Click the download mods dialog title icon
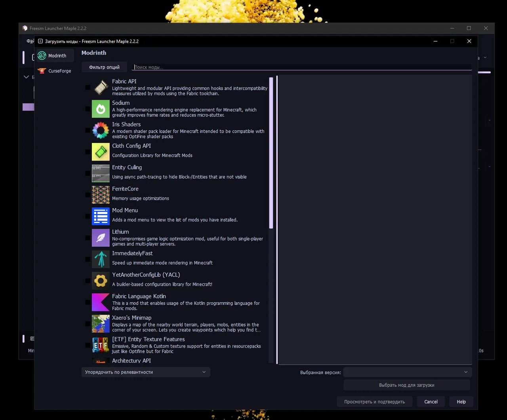This screenshot has width=507, height=420. click(40, 41)
